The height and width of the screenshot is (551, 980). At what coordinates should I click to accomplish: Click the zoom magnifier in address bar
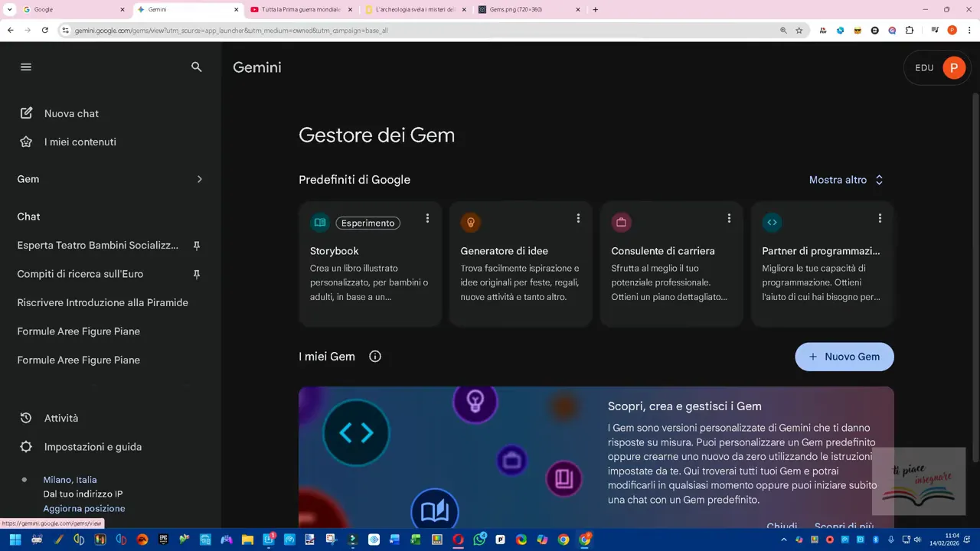tap(783, 31)
